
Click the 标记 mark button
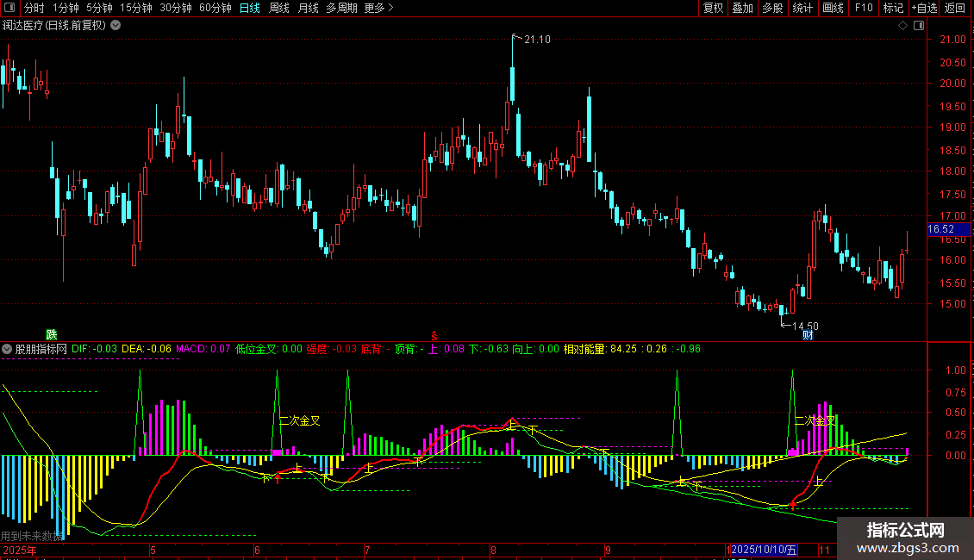pyautogui.click(x=893, y=8)
